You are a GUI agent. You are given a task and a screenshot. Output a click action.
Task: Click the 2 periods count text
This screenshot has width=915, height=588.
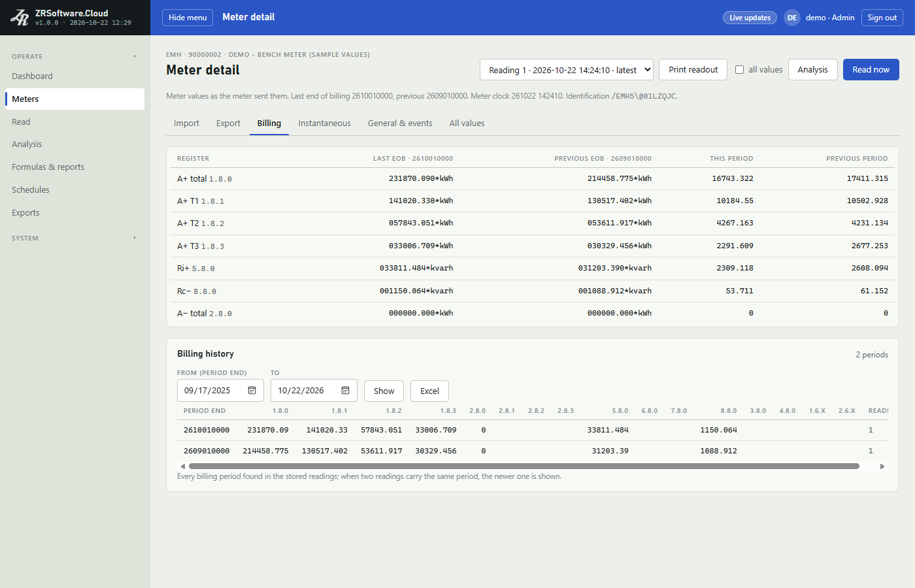[872, 355]
